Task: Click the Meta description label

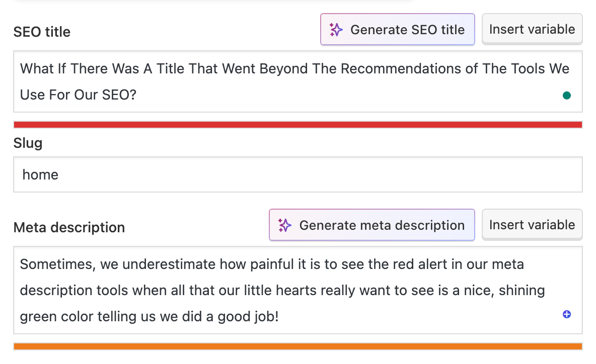Action: point(69,228)
